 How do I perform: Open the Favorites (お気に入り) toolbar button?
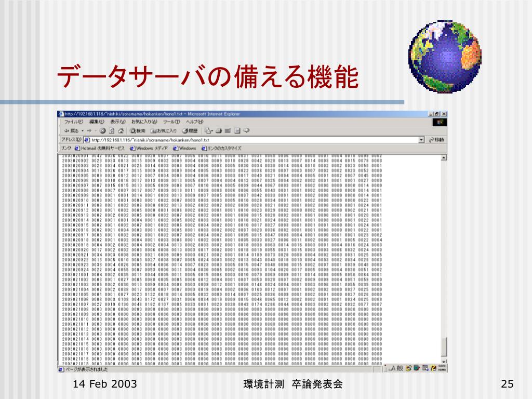point(164,130)
